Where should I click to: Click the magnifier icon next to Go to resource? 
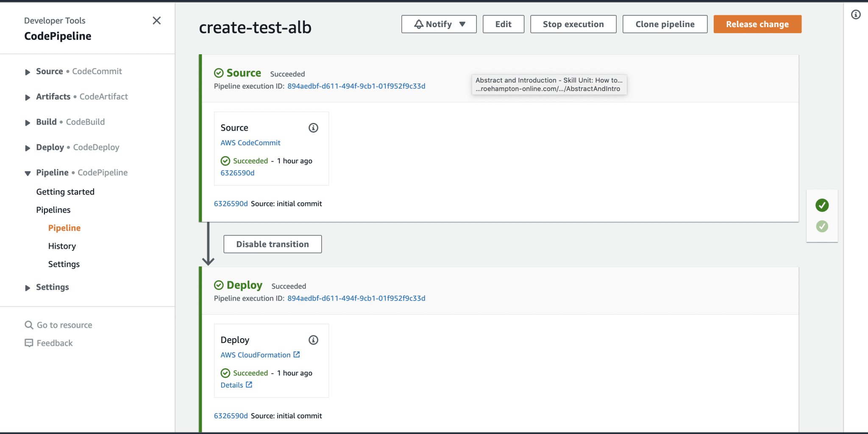tap(28, 325)
